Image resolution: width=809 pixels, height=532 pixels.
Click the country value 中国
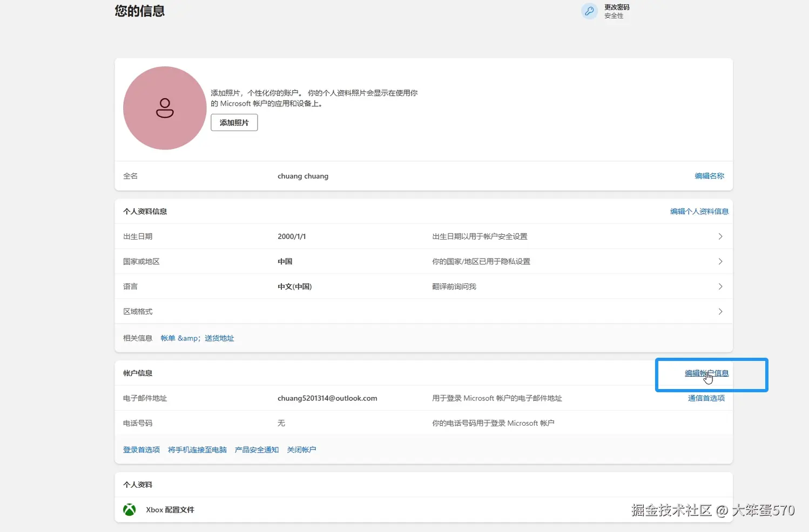285,262
